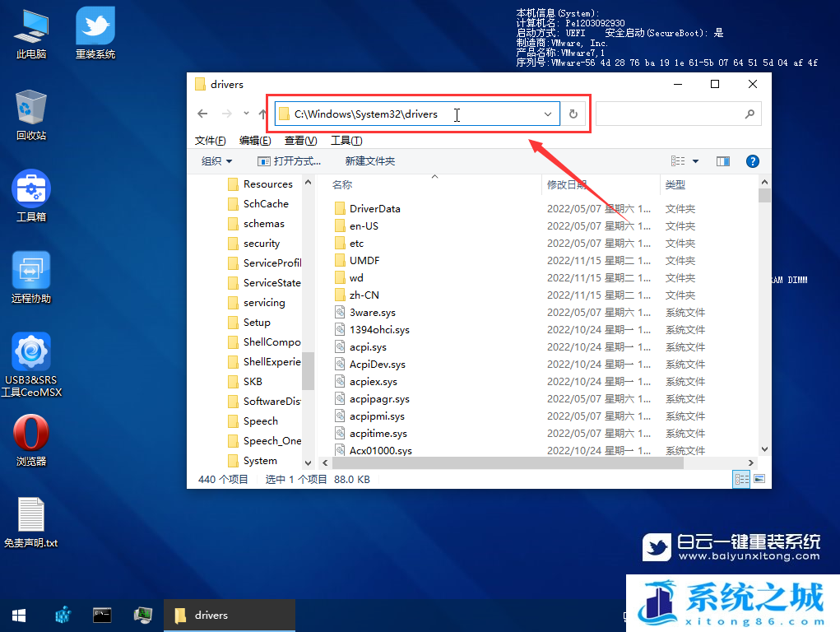Click the drivers taskbar window button
Viewport: 840px width, 632px height.
[230, 616]
